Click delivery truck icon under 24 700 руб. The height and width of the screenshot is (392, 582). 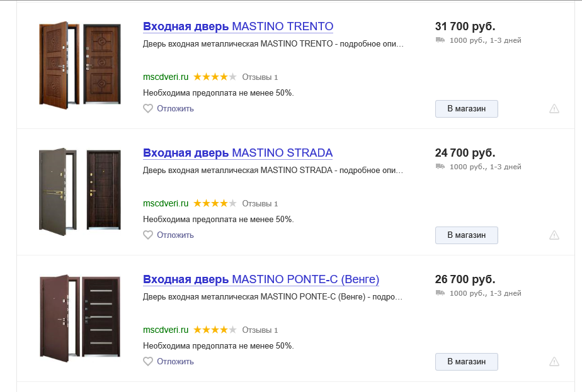[x=440, y=166]
